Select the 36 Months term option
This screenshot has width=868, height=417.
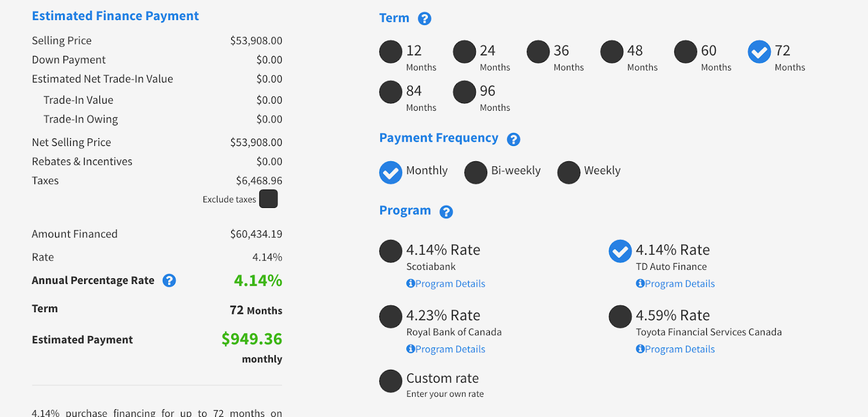coord(538,52)
